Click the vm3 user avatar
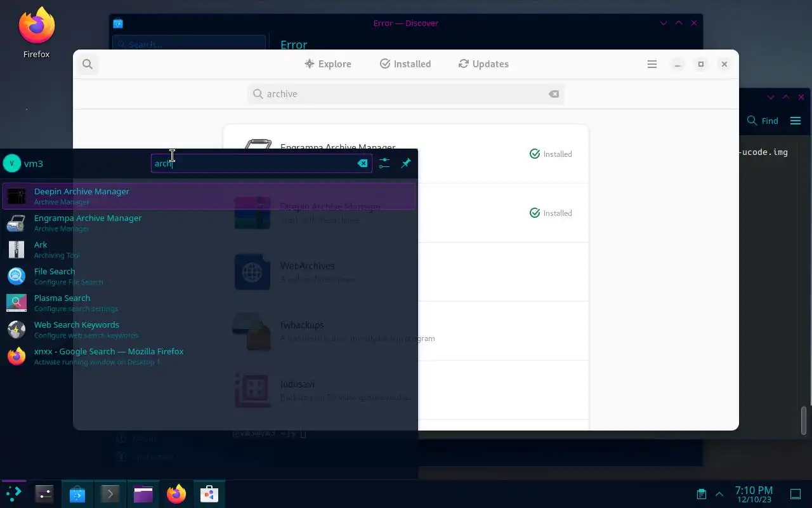 pyautogui.click(x=11, y=163)
